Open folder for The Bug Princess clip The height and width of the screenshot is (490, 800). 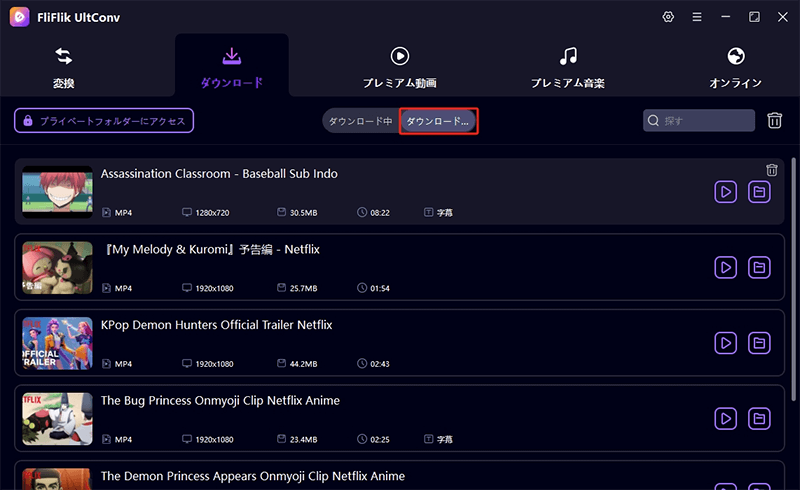coord(759,419)
